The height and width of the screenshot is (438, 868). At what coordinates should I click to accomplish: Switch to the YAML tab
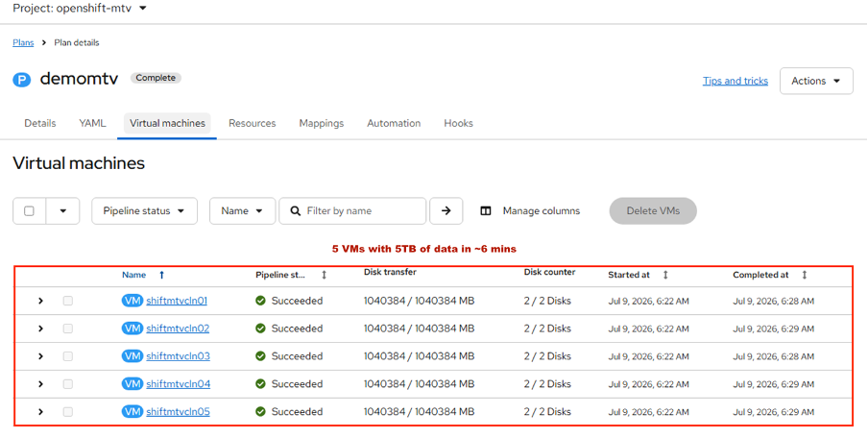coord(92,123)
